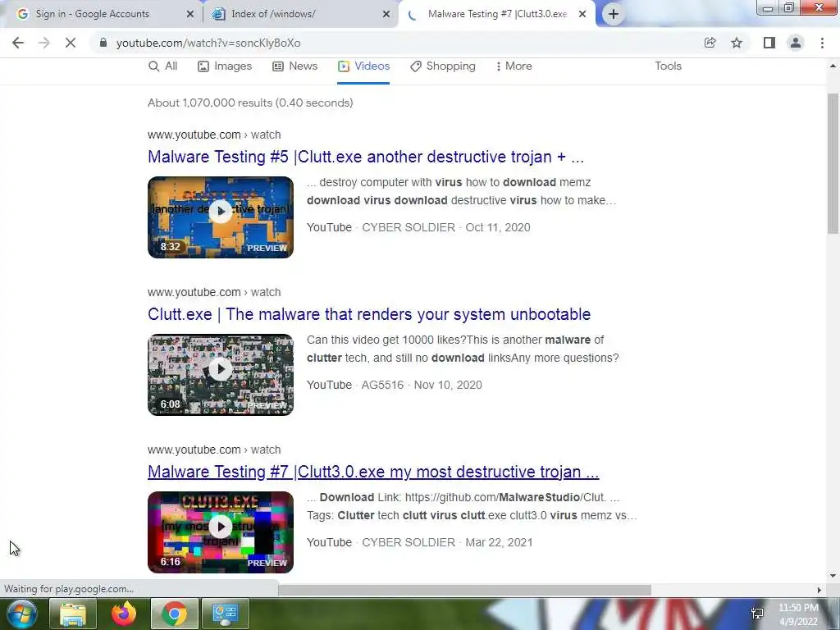Viewport: 840px width, 630px height.
Task: Click the forward navigation arrow
Action: click(x=44, y=43)
